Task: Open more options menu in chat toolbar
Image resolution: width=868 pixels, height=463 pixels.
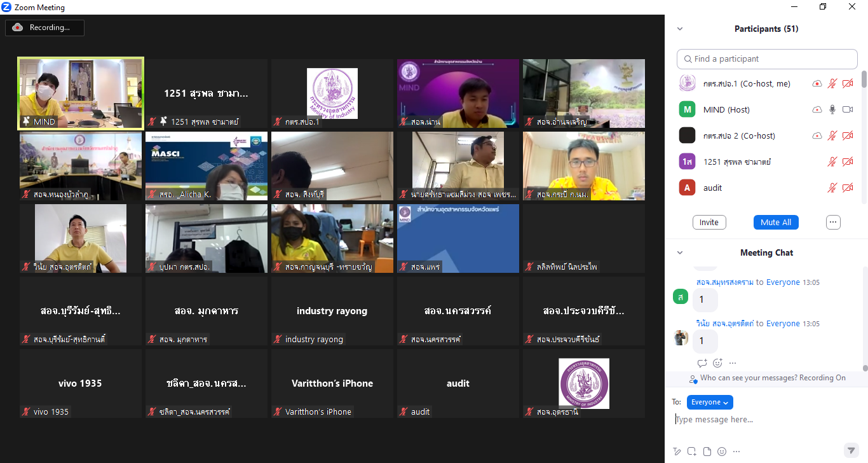Action: [x=736, y=452]
